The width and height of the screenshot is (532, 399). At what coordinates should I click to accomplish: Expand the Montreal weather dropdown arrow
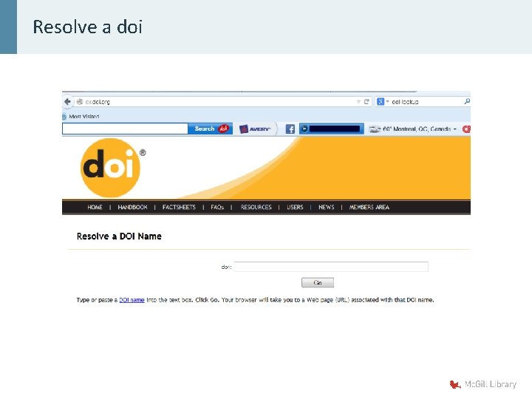455,129
